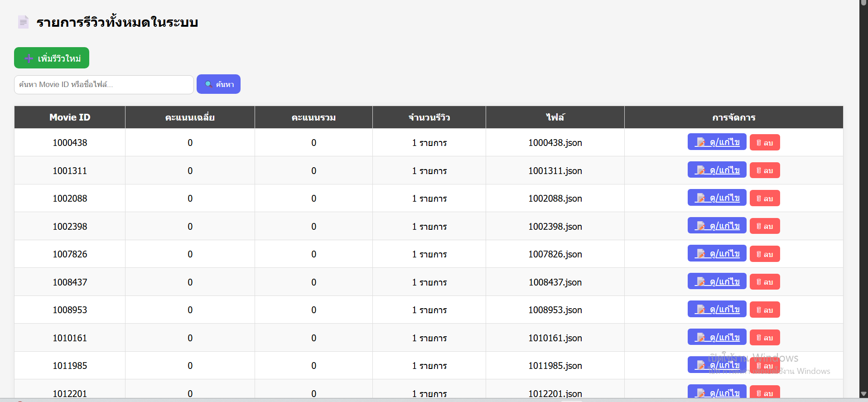Select the Movie ID cell 1001311
The image size is (868, 402).
coord(70,171)
